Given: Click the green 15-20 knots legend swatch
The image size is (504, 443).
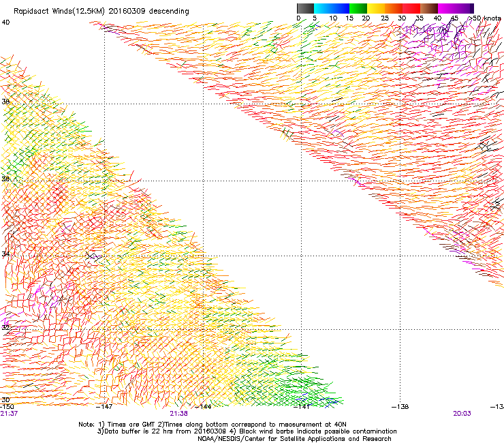Looking at the screenshot, I should [358, 8].
